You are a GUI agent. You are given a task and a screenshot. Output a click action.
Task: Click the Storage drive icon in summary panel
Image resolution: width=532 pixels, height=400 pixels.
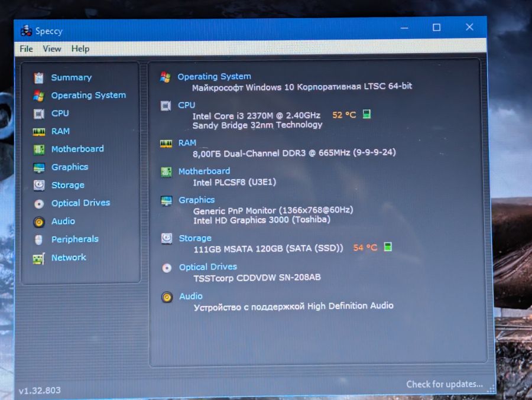click(167, 239)
